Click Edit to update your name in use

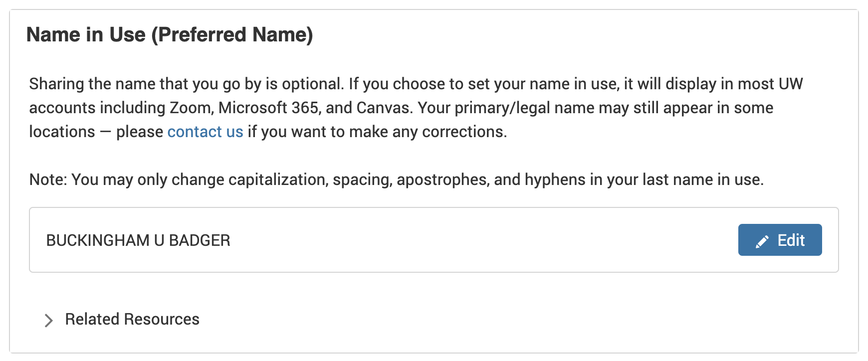pyautogui.click(x=780, y=240)
